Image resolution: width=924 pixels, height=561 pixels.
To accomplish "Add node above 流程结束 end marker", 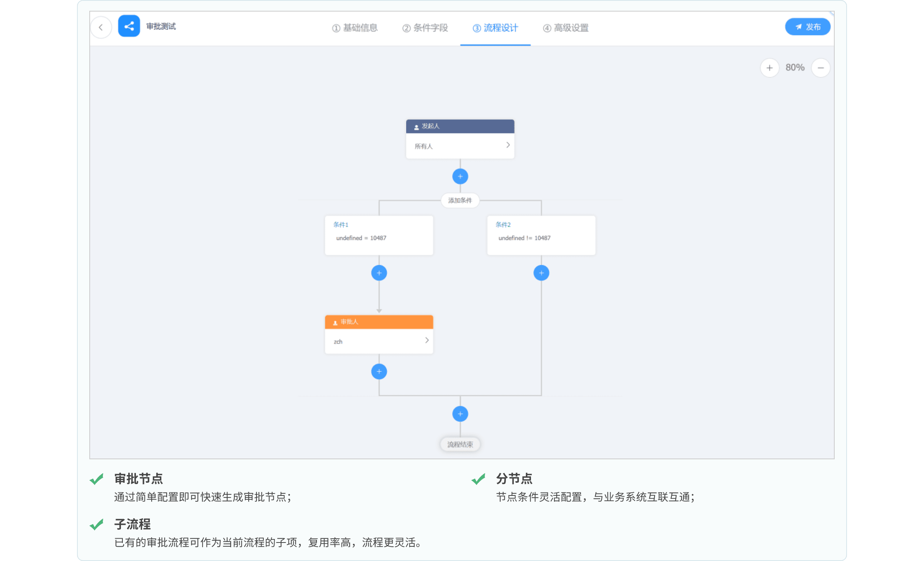I will tap(460, 414).
